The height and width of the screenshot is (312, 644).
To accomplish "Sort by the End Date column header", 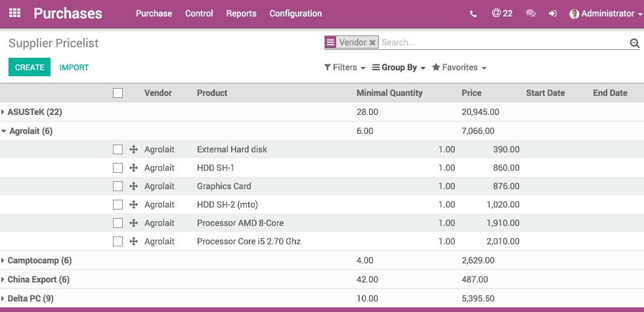I will pos(610,93).
